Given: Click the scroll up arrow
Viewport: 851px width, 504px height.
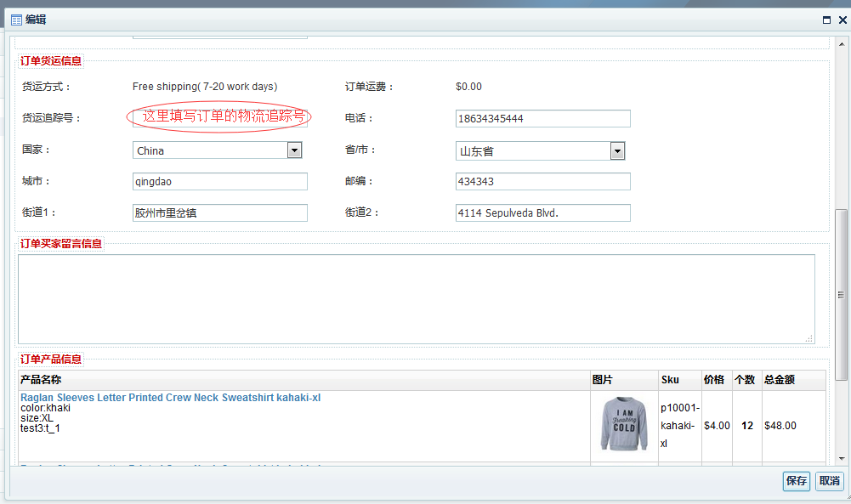Looking at the screenshot, I should point(842,44).
